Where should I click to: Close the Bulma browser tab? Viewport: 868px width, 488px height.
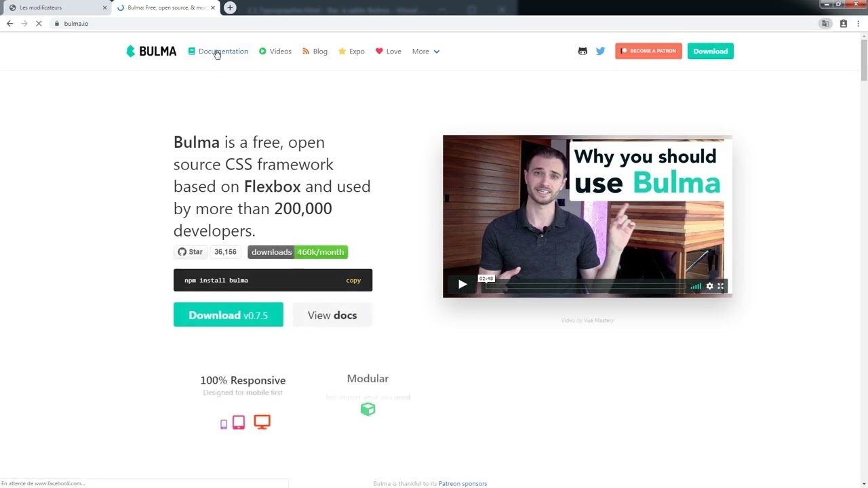point(213,7)
